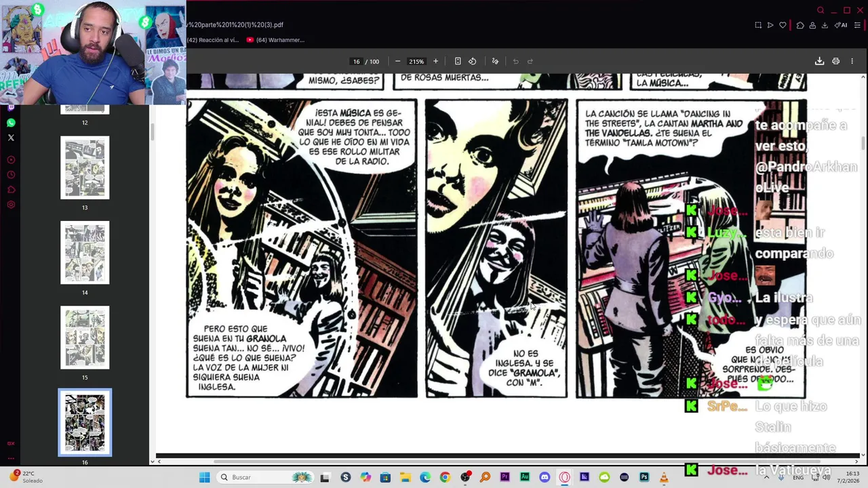
Task: Open Photoshop from the taskbar
Action: 644,477
